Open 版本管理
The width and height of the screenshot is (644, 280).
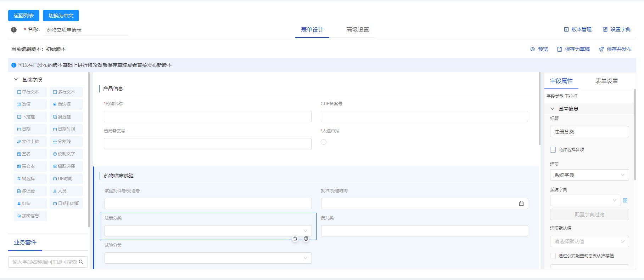[x=578, y=29]
